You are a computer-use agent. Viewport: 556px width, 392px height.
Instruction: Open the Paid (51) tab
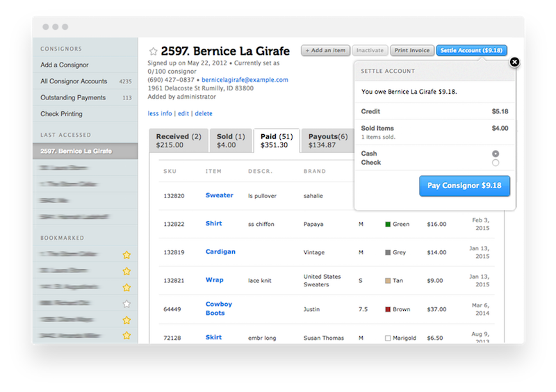[277, 141]
